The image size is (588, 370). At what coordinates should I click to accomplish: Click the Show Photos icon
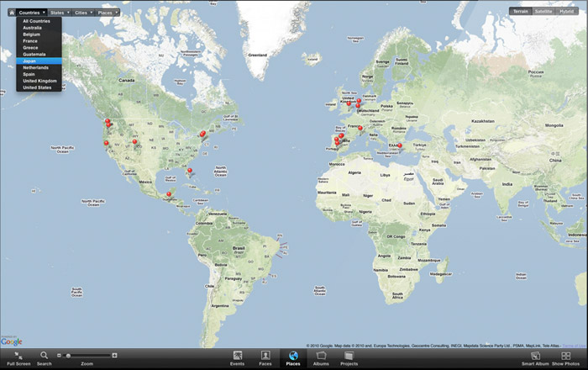[x=565, y=357]
